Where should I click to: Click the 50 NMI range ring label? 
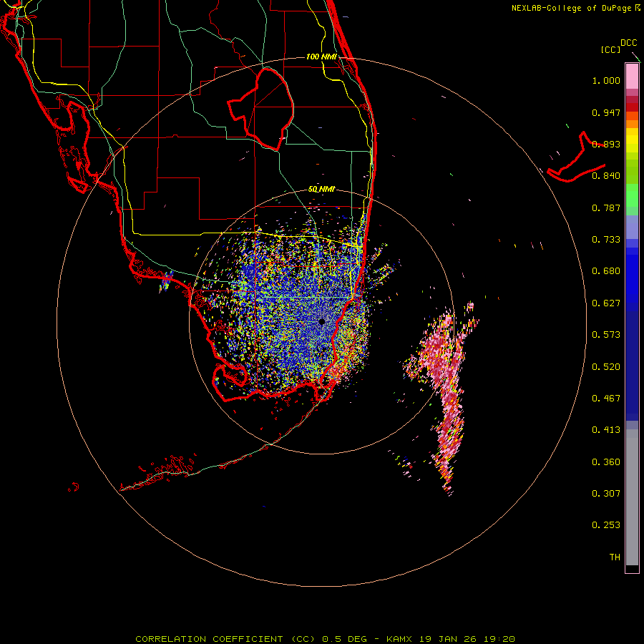point(321,189)
